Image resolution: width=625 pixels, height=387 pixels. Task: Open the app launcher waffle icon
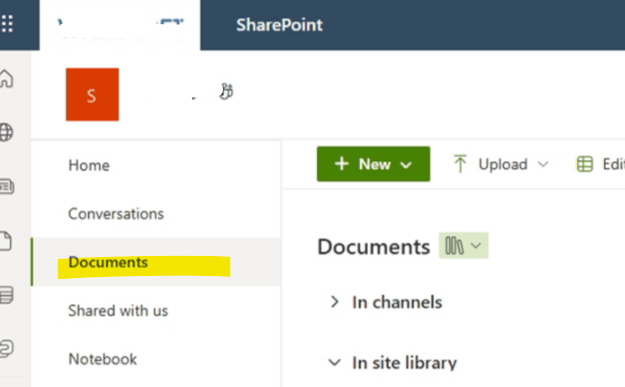[7, 24]
